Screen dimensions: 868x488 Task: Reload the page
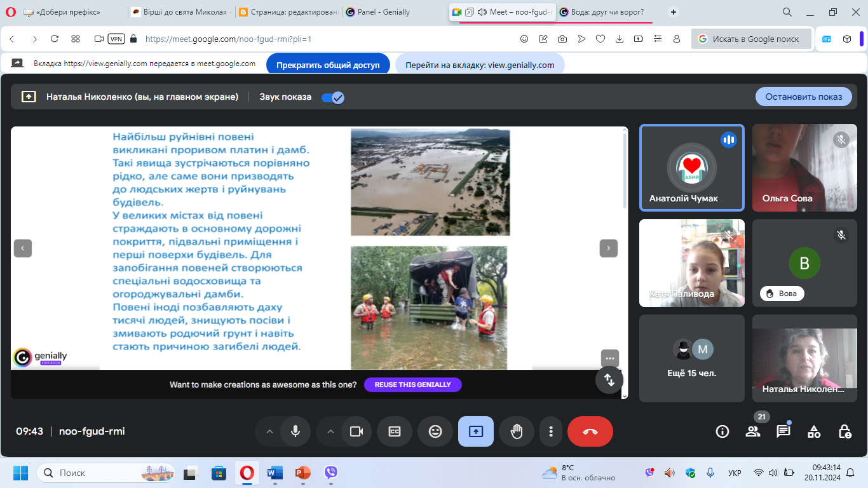(55, 39)
